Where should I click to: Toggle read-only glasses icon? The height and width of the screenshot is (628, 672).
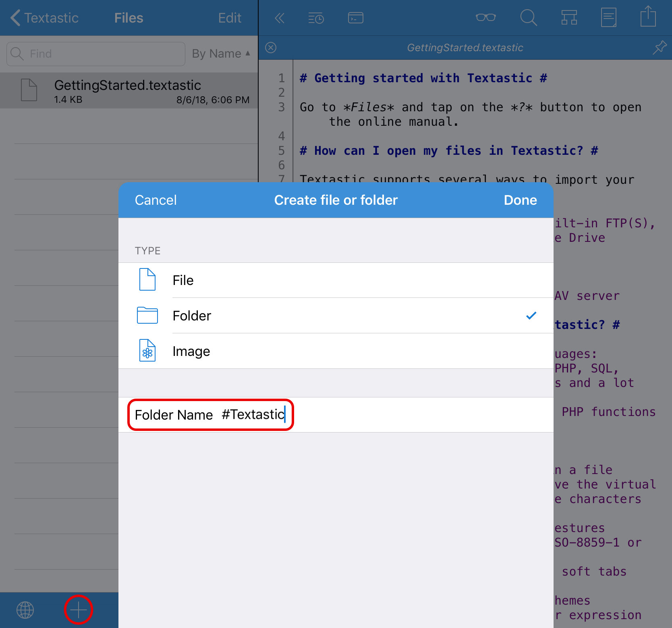point(485,17)
